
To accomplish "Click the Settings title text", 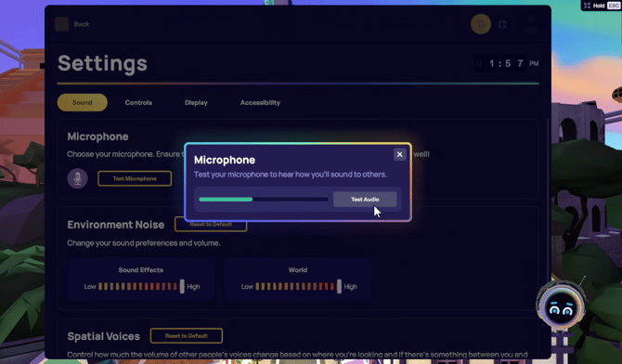I will point(102,63).
